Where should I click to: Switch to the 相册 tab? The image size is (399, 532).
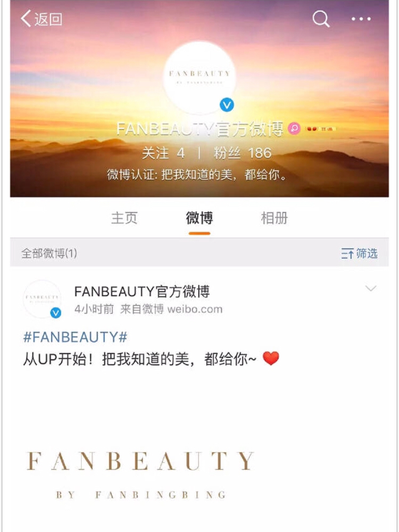click(x=275, y=218)
